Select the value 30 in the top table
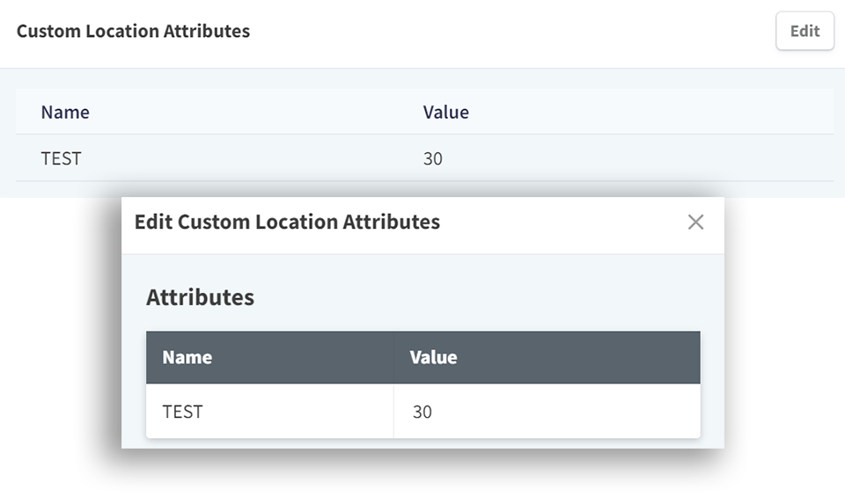Screen dimensions: 845x504 tap(432, 159)
